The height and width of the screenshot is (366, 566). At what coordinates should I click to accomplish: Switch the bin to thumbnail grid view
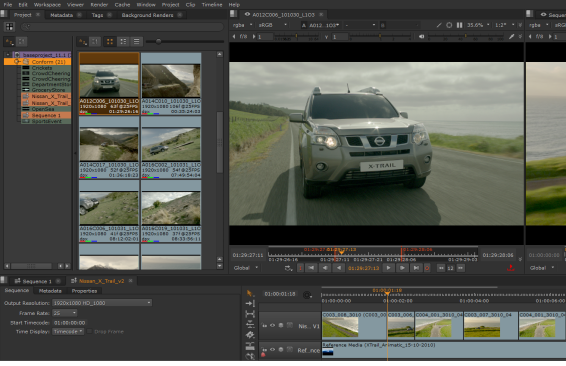(x=110, y=42)
